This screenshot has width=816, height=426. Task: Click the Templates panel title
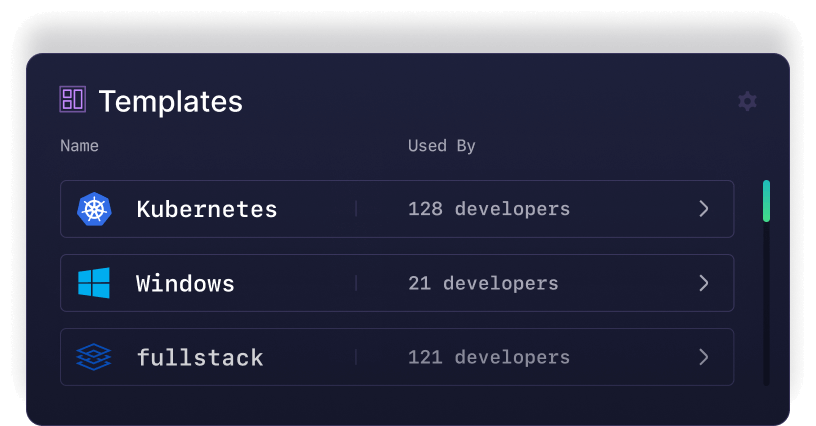tap(170, 101)
